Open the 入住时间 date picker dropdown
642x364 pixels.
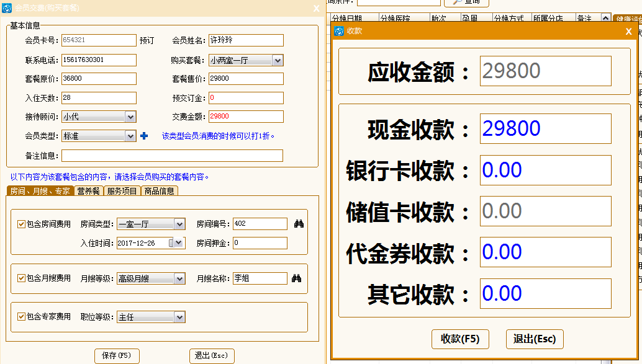pos(179,243)
